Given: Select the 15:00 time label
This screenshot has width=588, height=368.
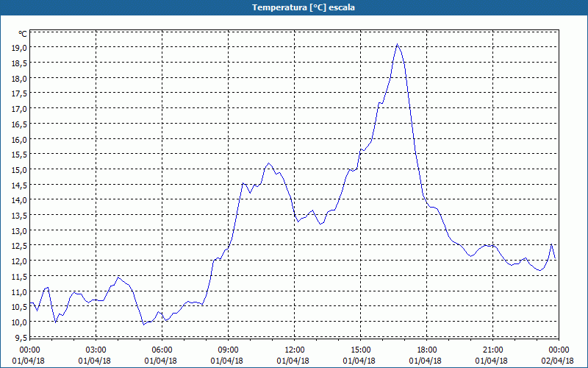Looking at the screenshot, I should click(x=361, y=350).
